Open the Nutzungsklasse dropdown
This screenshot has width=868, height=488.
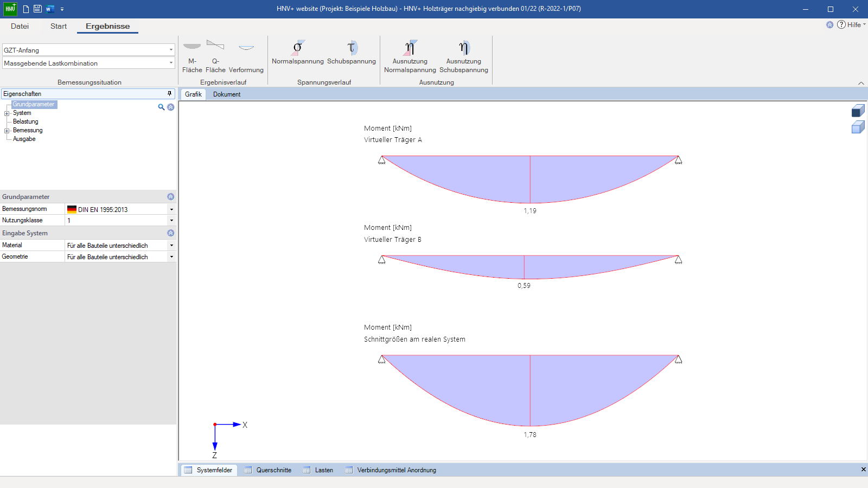tap(171, 221)
